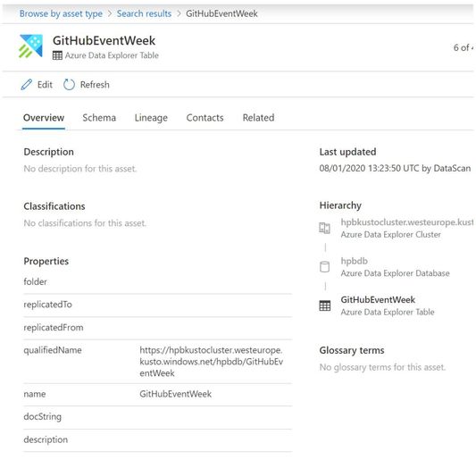Click the Edit pencil icon
This screenshot has width=476, height=468.
pyautogui.click(x=27, y=84)
